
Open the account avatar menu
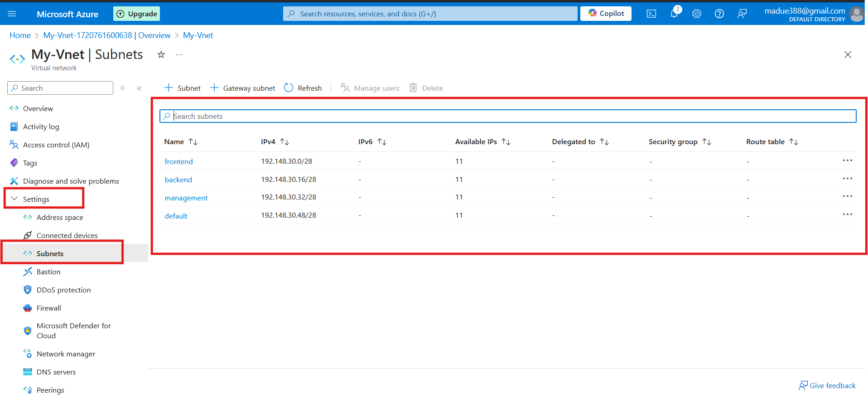tap(856, 14)
